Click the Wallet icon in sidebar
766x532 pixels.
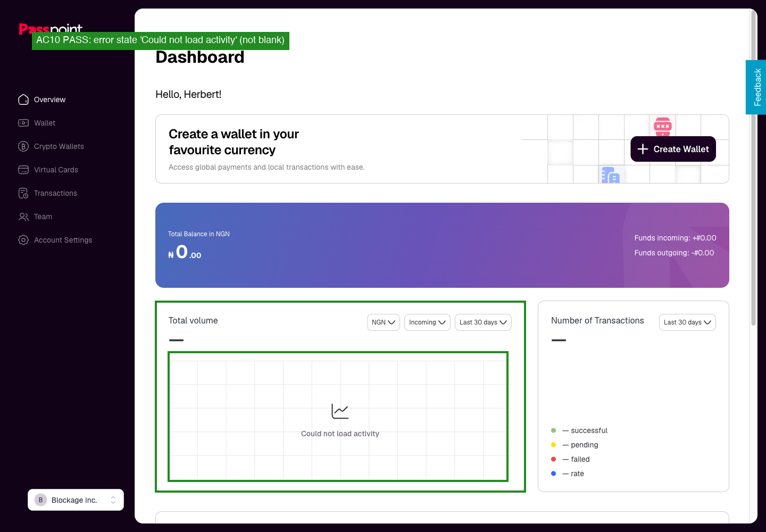23,123
